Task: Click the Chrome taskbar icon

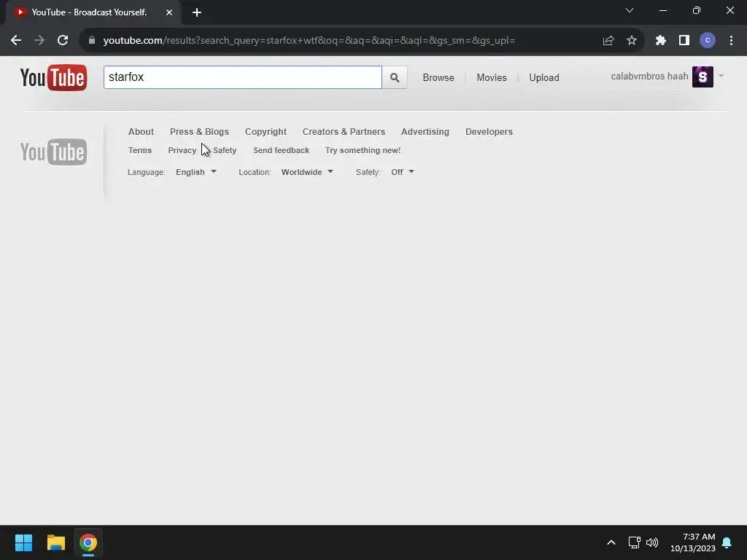Action: click(x=88, y=542)
